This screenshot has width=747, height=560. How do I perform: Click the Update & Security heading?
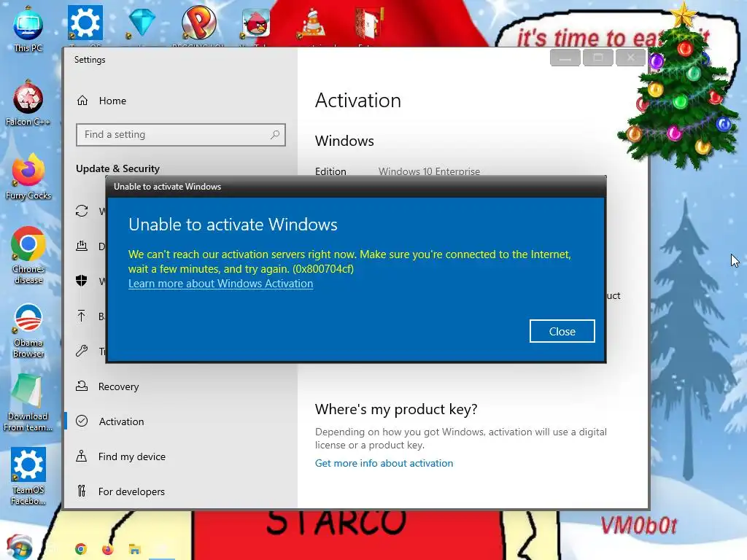pos(117,168)
